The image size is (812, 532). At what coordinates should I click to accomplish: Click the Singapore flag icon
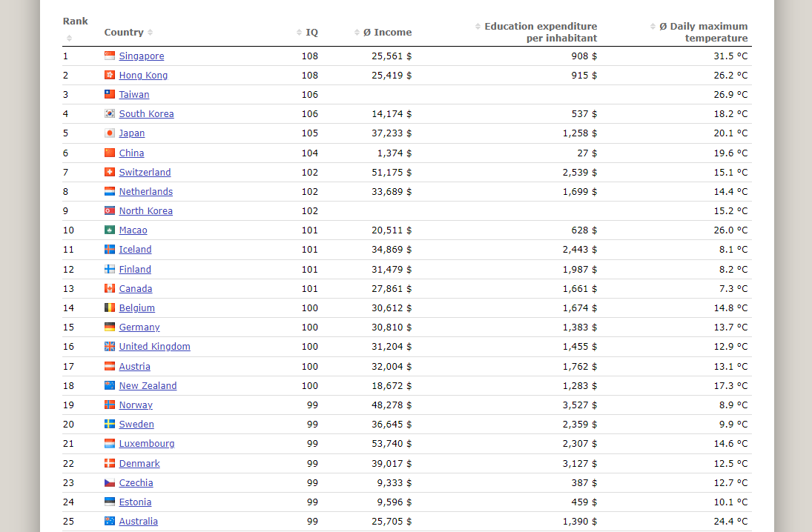tap(109, 56)
